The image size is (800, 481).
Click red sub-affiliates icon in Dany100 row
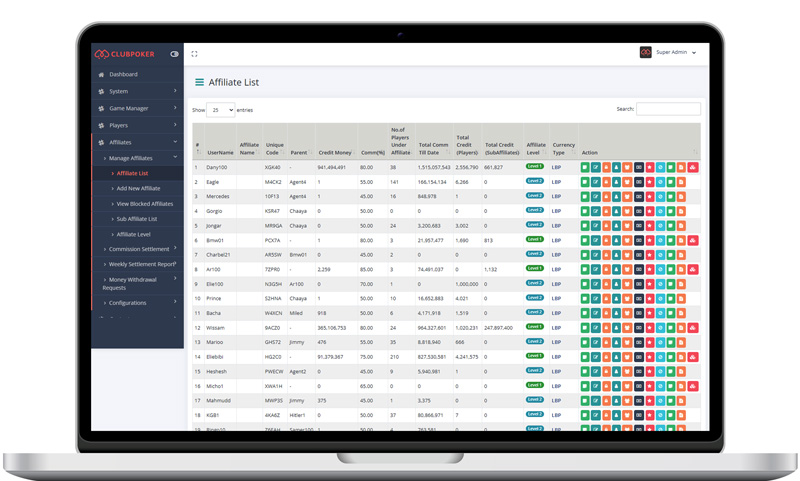(x=692, y=167)
